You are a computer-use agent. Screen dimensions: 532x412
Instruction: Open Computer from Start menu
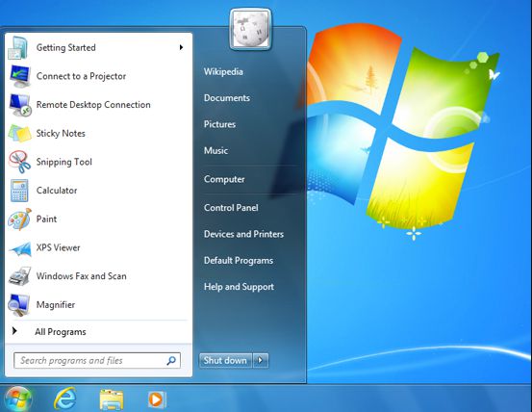pos(224,179)
